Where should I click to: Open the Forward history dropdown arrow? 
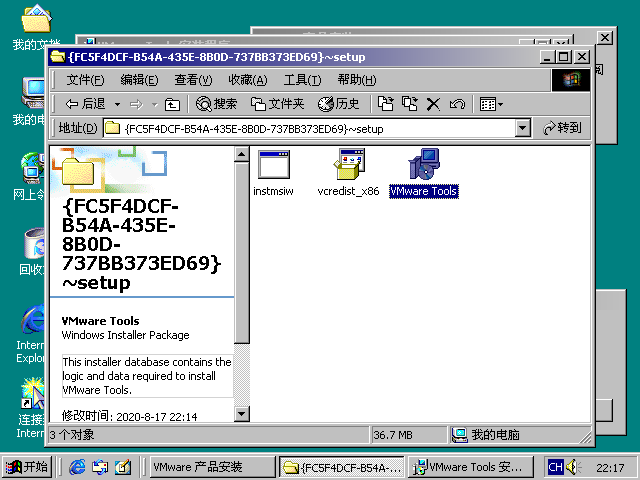155,104
